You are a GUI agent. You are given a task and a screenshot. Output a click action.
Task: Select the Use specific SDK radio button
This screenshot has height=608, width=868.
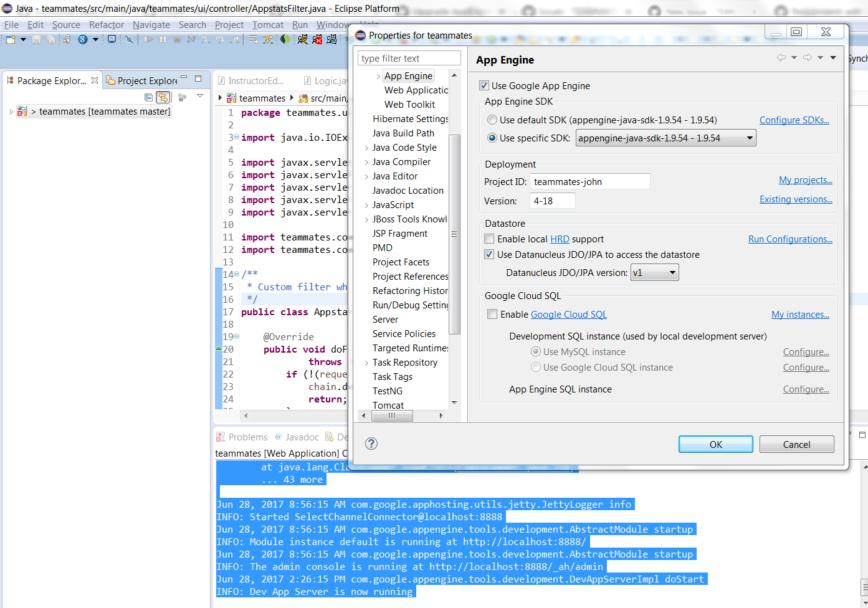(492, 138)
